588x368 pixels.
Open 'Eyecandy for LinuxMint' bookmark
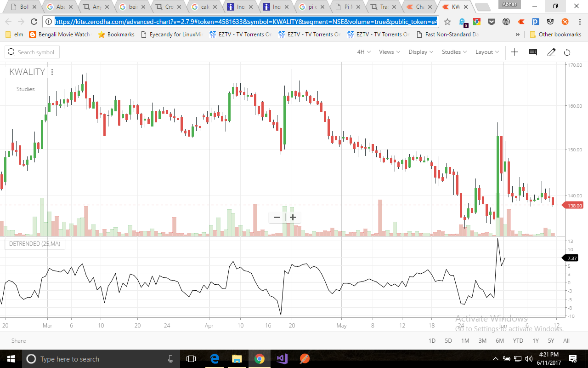pos(172,34)
